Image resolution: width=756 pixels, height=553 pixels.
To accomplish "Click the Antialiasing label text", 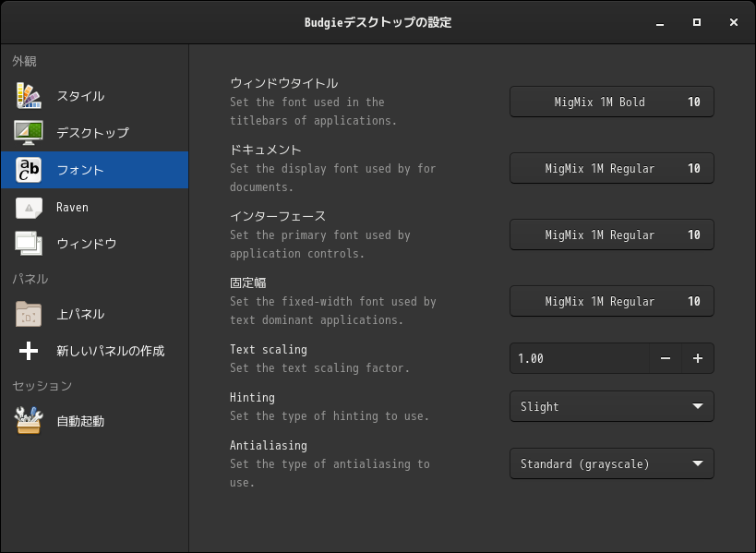I will pyautogui.click(x=269, y=446).
